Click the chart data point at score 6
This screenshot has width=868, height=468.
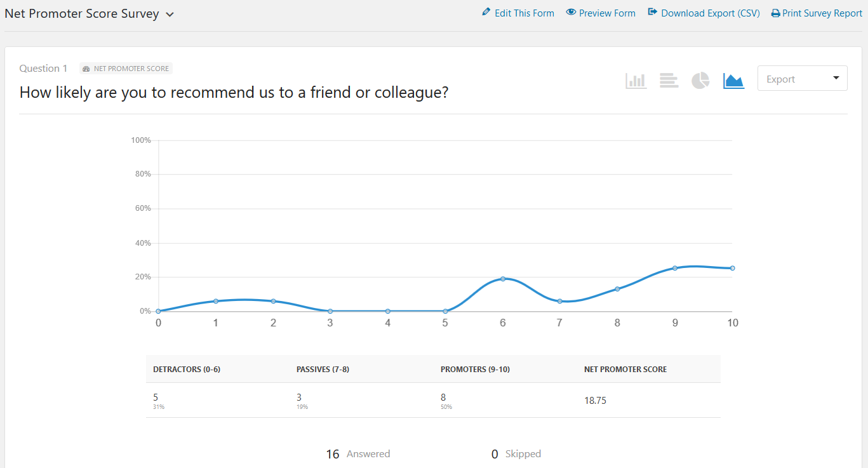(x=503, y=279)
